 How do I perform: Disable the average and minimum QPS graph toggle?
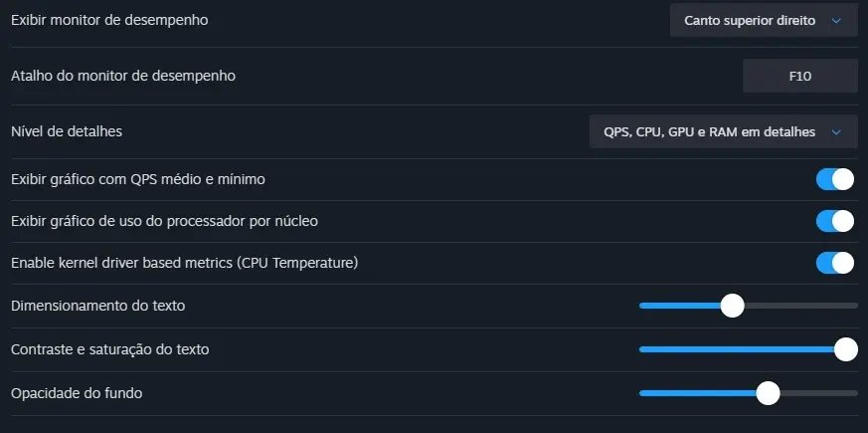(x=834, y=179)
